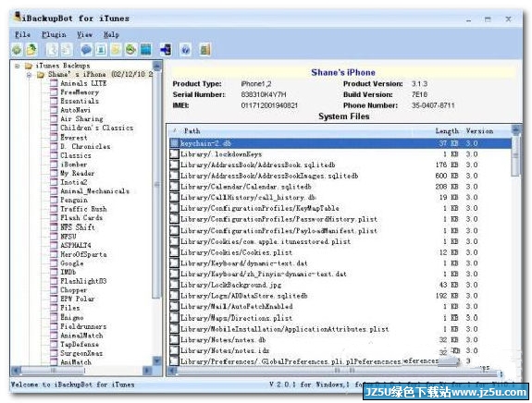Check the AddressBook.sqlitedb row checkbox
The image size is (532, 403).
[174, 165]
